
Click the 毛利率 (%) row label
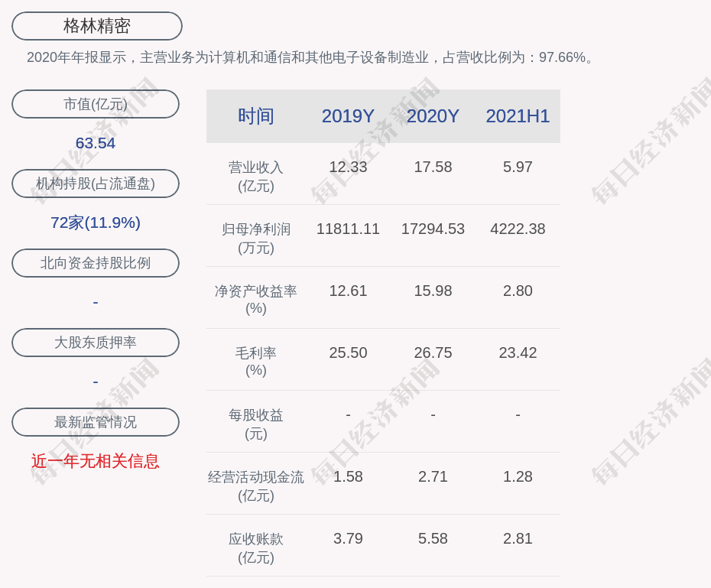click(256, 362)
